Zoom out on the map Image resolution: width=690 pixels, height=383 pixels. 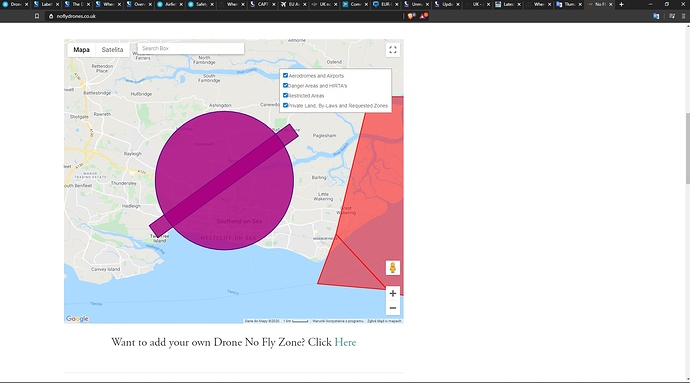[x=393, y=308]
